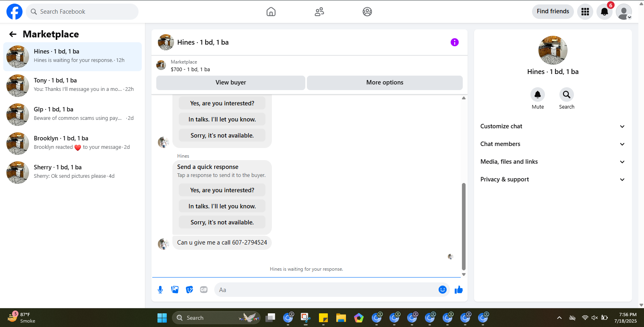
Task: Click the chat vertical scrollbar thumb
Action: tap(464, 226)
